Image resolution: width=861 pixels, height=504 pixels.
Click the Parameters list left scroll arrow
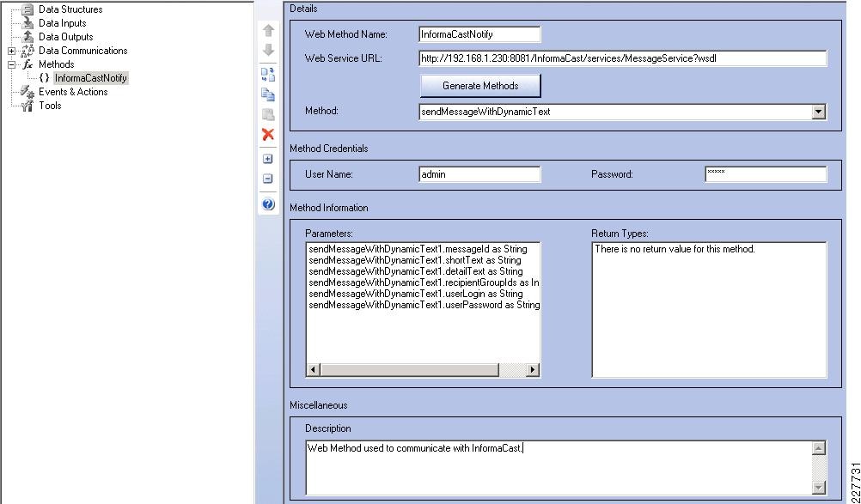313,370
